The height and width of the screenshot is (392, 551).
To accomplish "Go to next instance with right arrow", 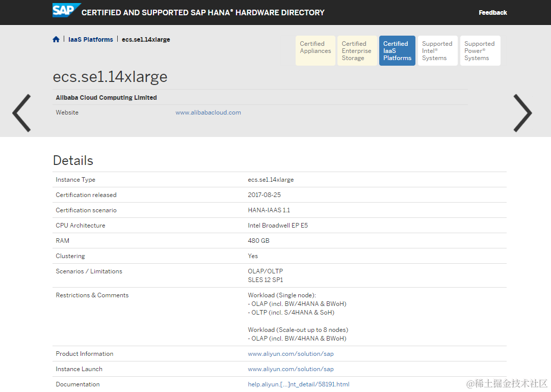I will (522, 113).
